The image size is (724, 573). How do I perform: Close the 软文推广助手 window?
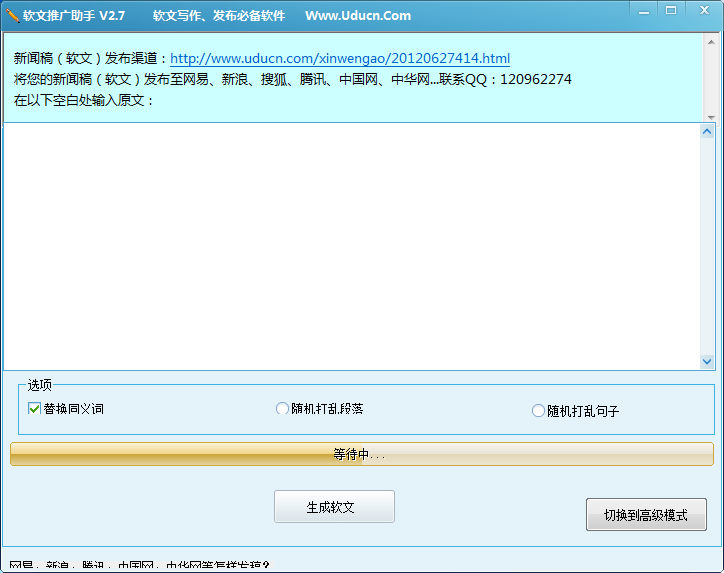pos(704,10)
